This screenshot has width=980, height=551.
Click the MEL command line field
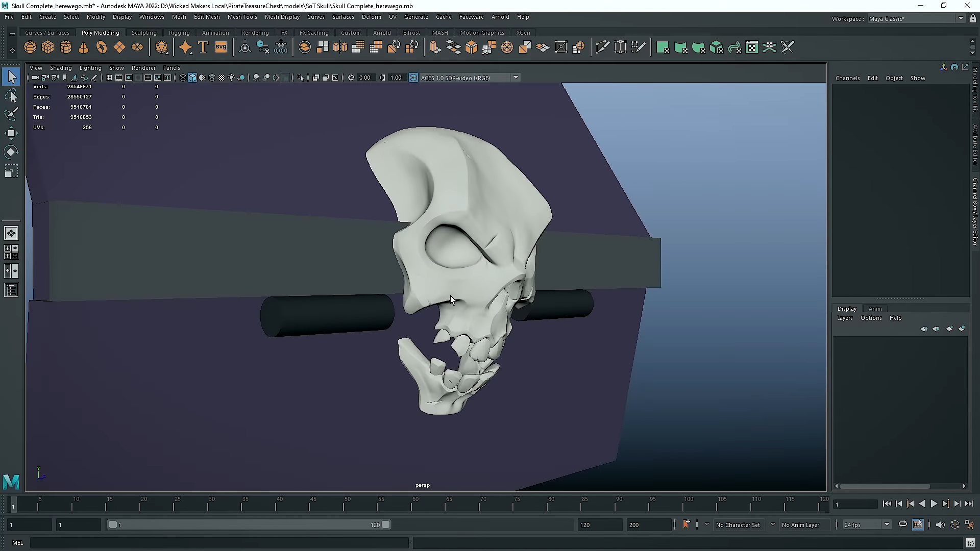tap(219, 543)
